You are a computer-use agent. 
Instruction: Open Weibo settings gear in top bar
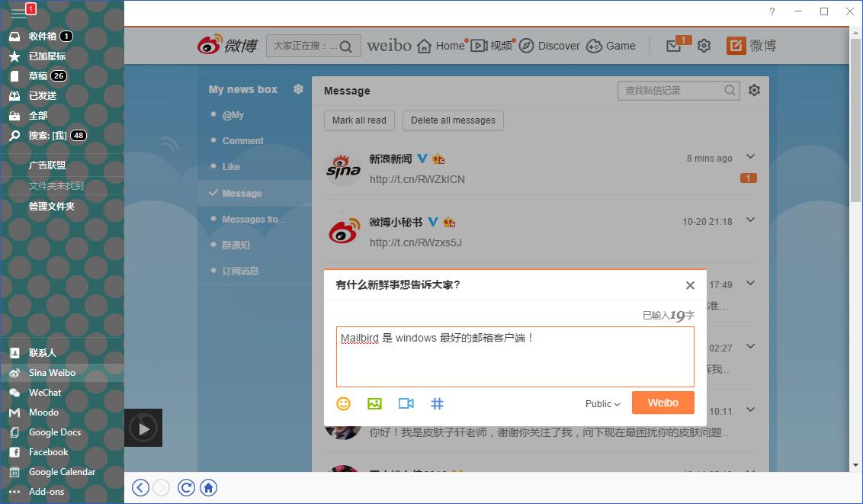(x=704, y=46)
